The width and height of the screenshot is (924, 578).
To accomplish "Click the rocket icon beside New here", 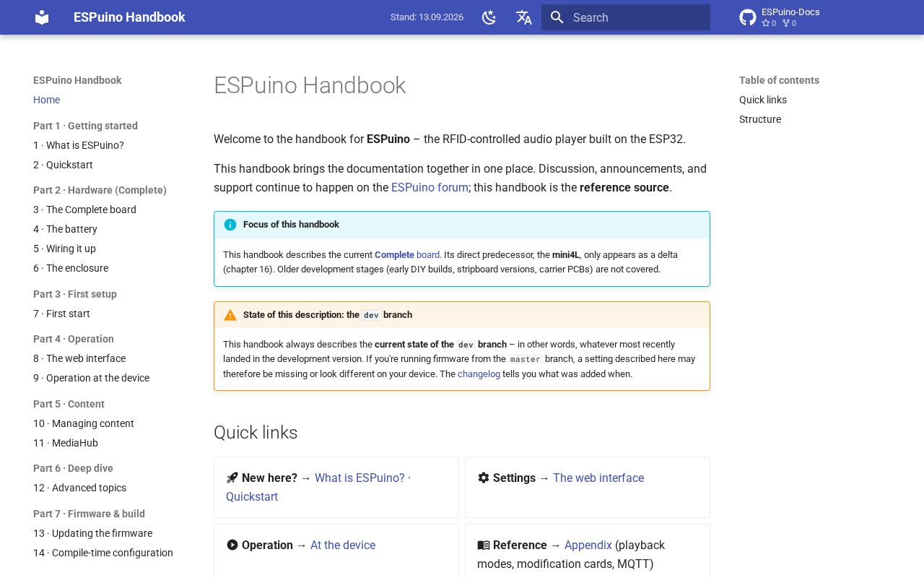I will [232, 478].
